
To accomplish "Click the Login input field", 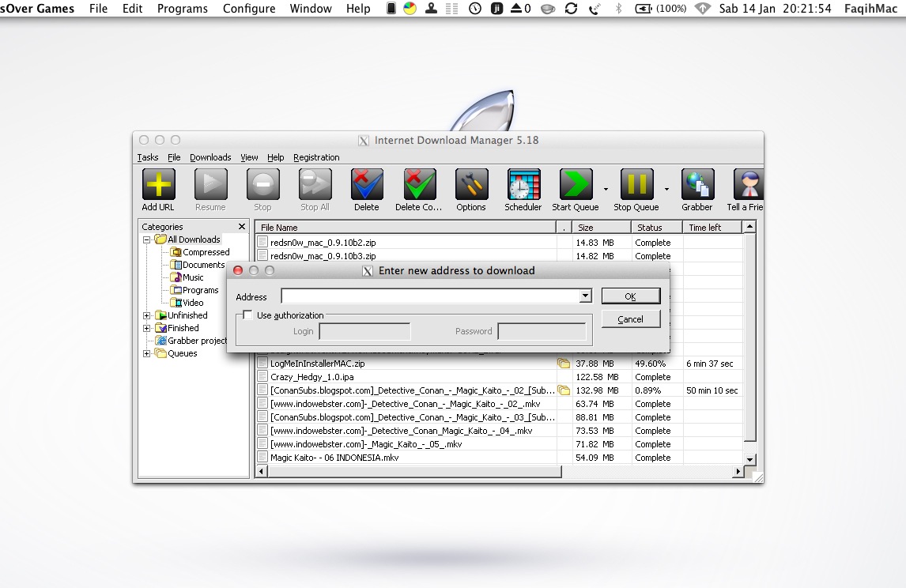I will pos(365,332).
